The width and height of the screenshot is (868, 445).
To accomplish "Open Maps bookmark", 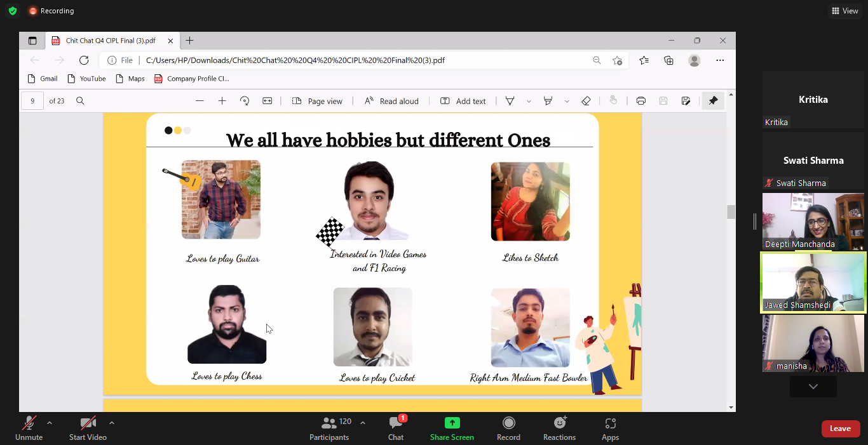I will [x=130, y=79].
